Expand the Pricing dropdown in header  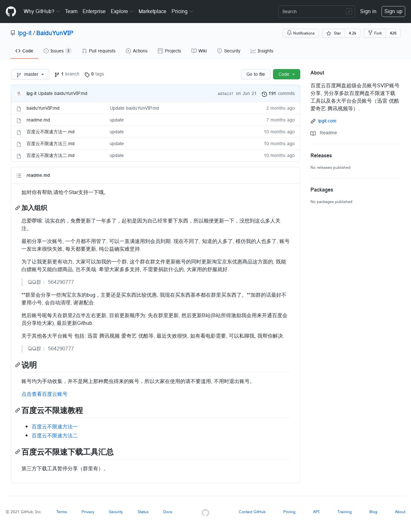point(182,12)
